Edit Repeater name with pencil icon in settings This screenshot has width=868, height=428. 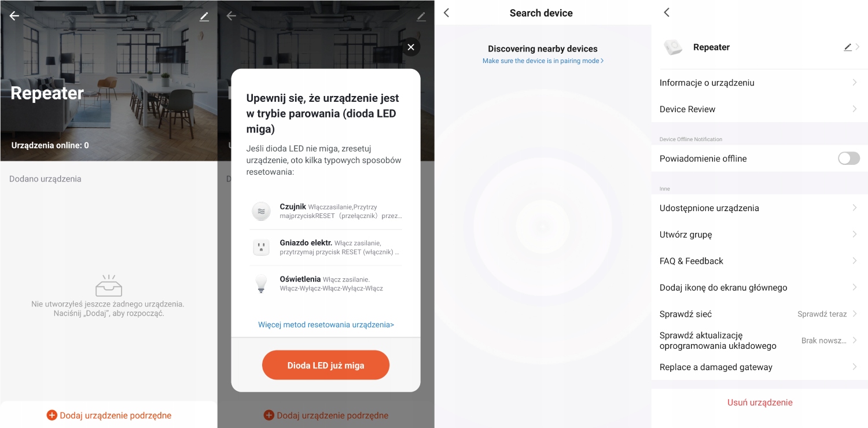pos(848,47)
